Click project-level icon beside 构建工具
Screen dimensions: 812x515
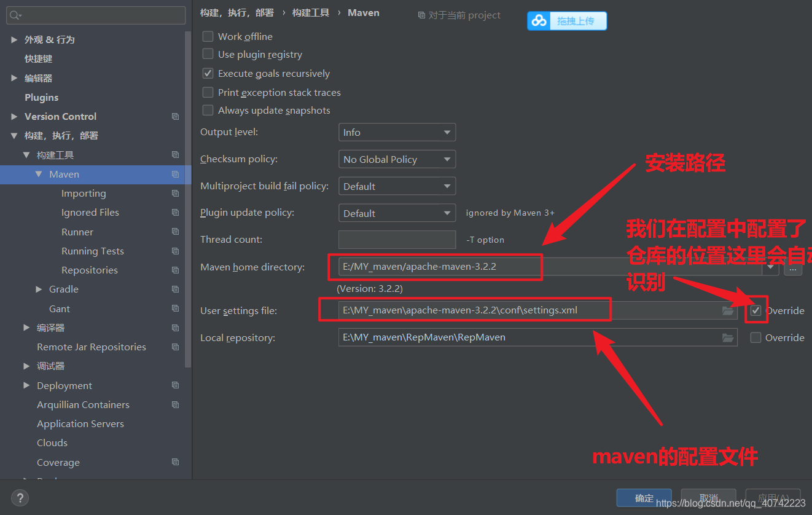(176, 155)
